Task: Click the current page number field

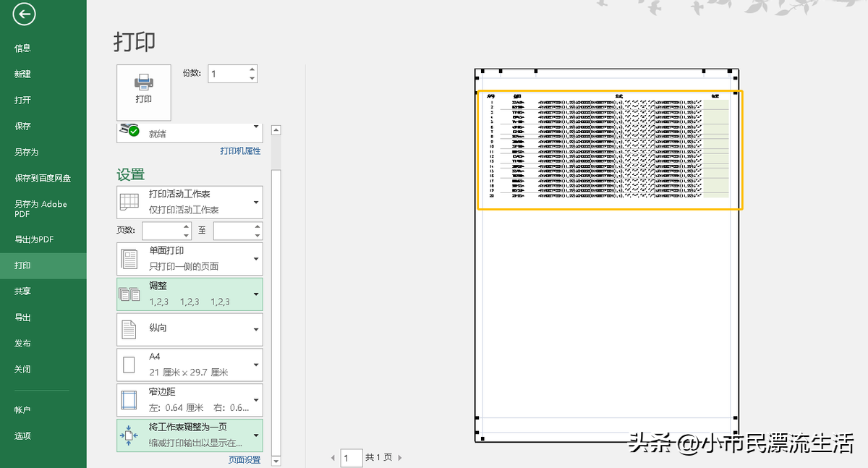Action: point(352,458)
